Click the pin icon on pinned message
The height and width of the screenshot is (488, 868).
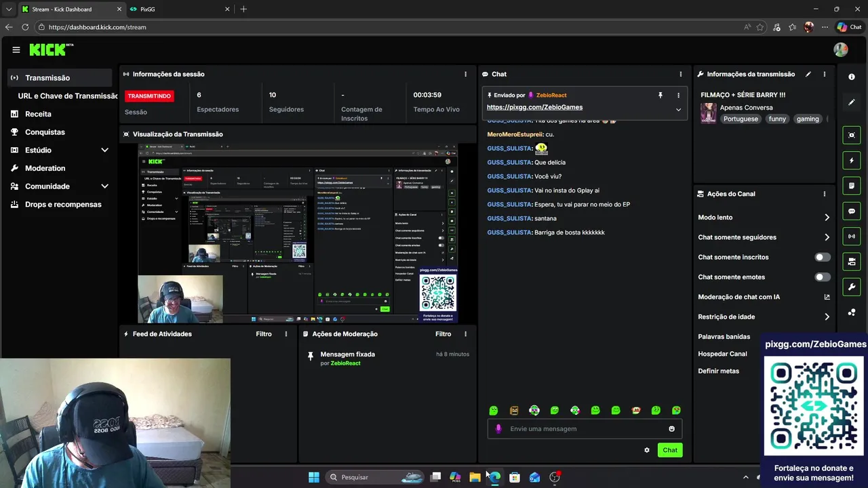tap(660, 96)
